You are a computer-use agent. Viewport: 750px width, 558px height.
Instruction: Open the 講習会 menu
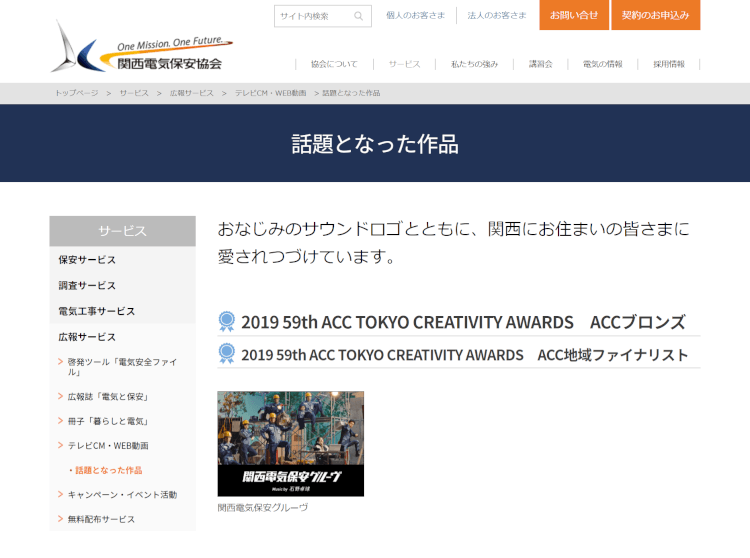tap(540, 64)
